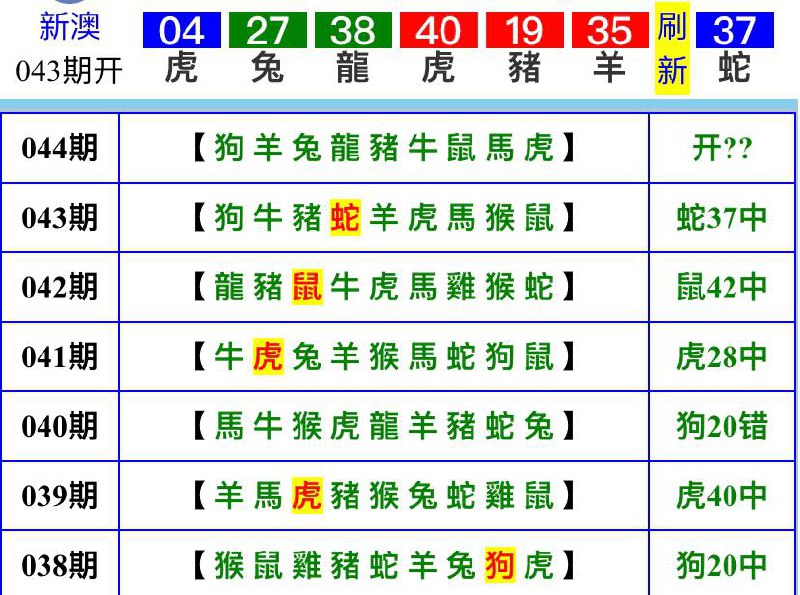Click zodiac 蛇 under number 37
Image resolution: width=800 pixels, height=595 pixels.
(x=735, y=68)
